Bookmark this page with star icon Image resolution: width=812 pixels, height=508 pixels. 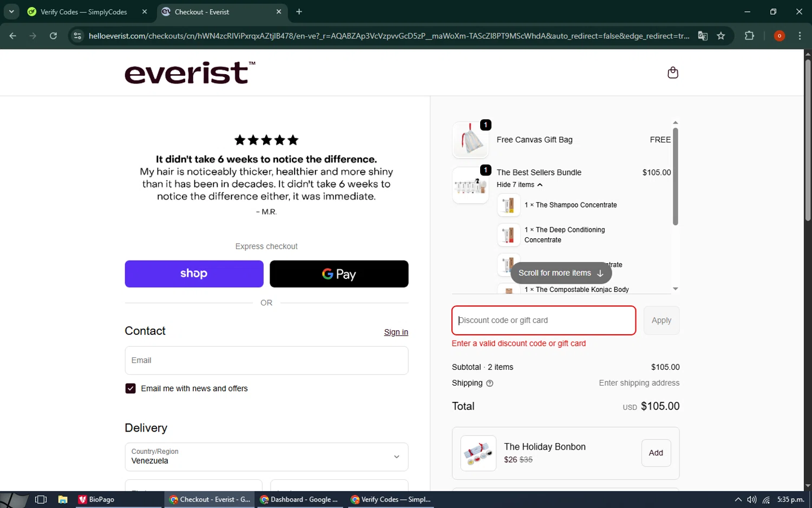click(x=721, y=36)
